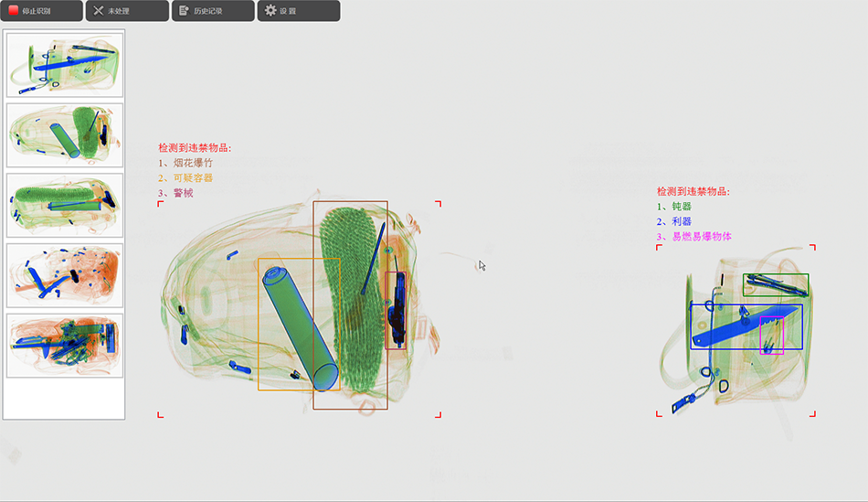This screenshot has height=502, width=868.
Task: Click the 烟花爆竹 detection label
Action: [193, 163]
